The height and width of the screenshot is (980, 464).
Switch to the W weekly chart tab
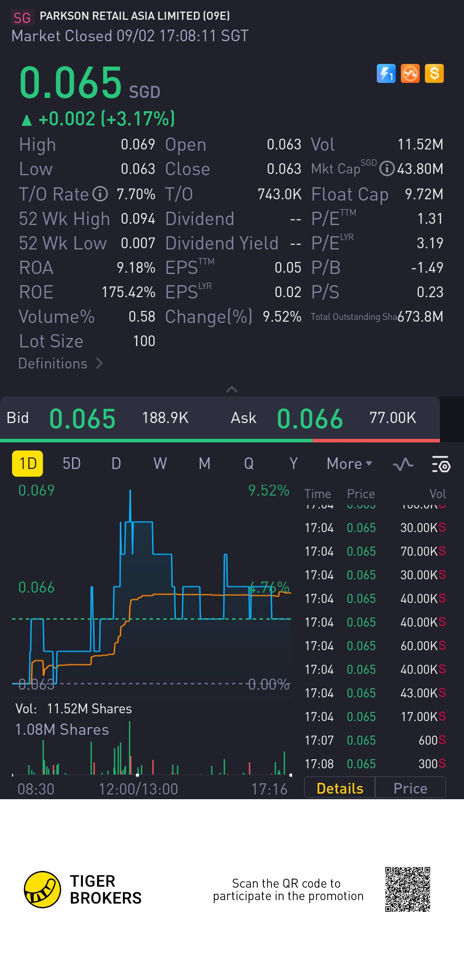[x=160, y=464]
